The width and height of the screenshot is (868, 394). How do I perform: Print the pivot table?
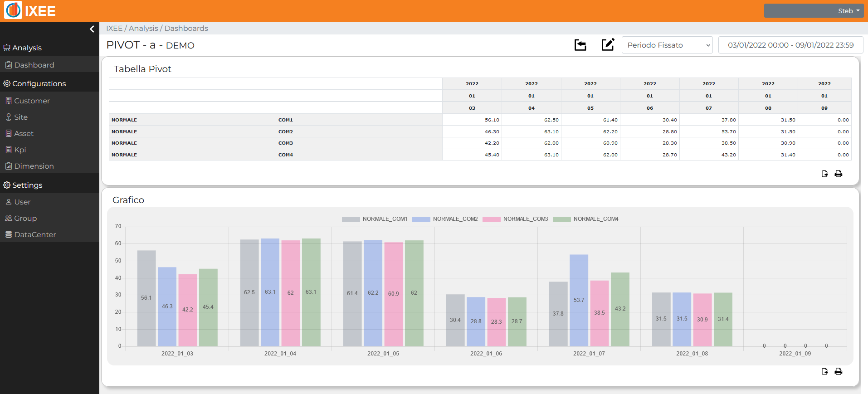pos(839,174)
